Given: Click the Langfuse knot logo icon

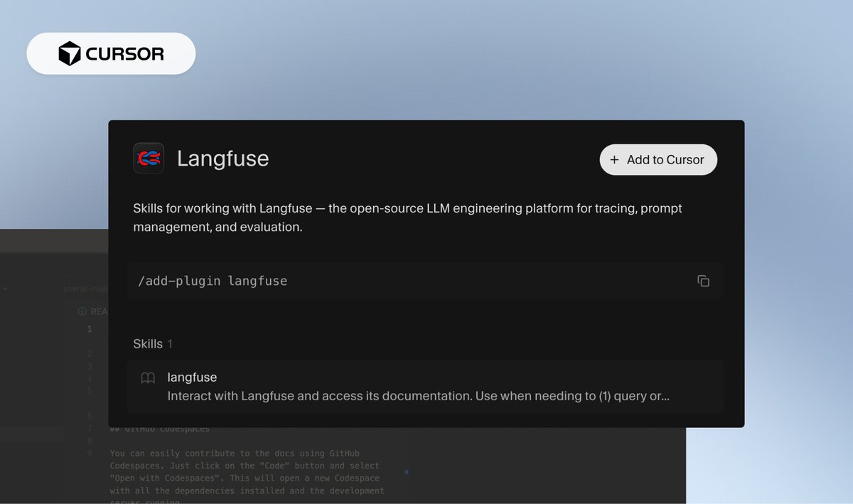Looking at the screenshot, I should coord(148,158).
